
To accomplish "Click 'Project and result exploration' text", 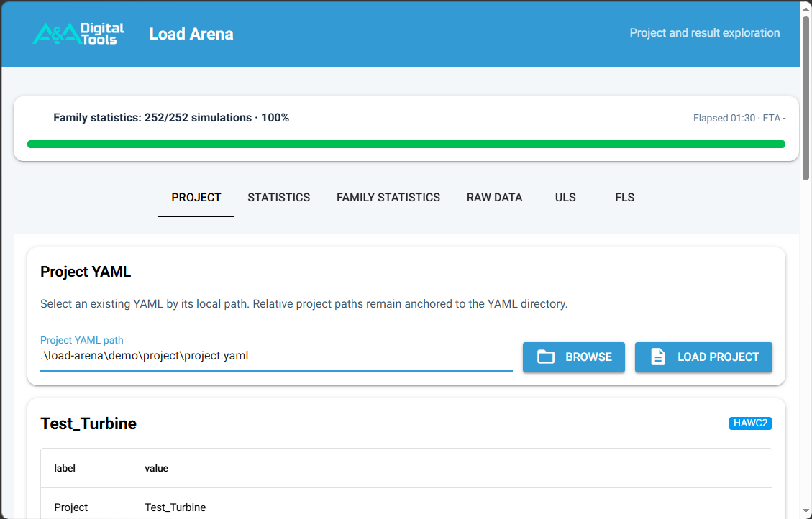I will click(x=705, y=32).
